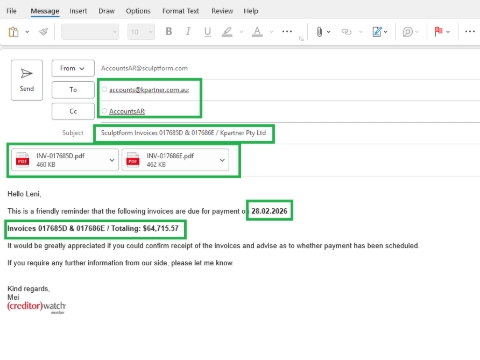This screenshot has height=360, width=480.
Task: Expand the Attach File dropdown arrow
Action: coord(329,32)
